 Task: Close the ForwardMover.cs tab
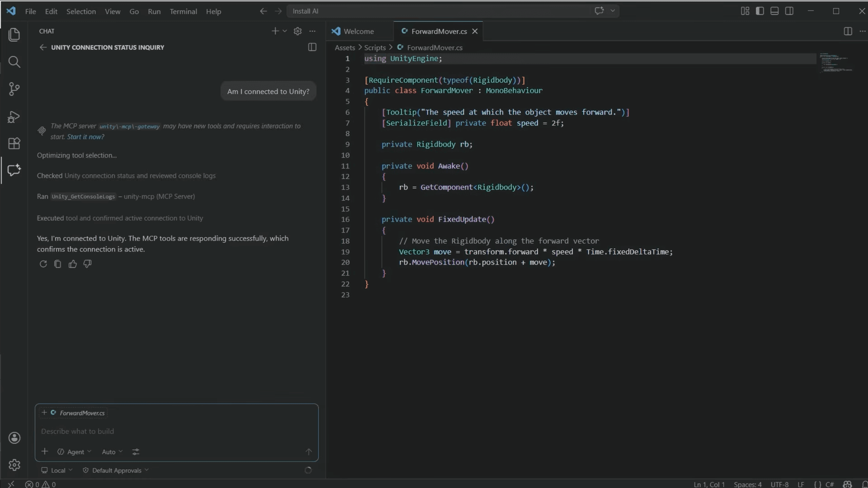pyautogui.click(x=475, y=31)
